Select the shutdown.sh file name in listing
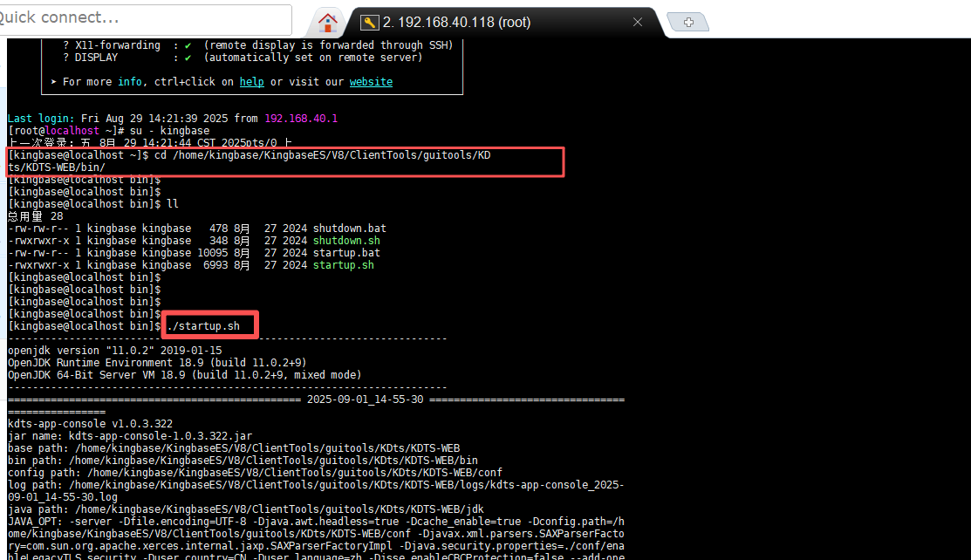971x560 pixels. point(346,241)
